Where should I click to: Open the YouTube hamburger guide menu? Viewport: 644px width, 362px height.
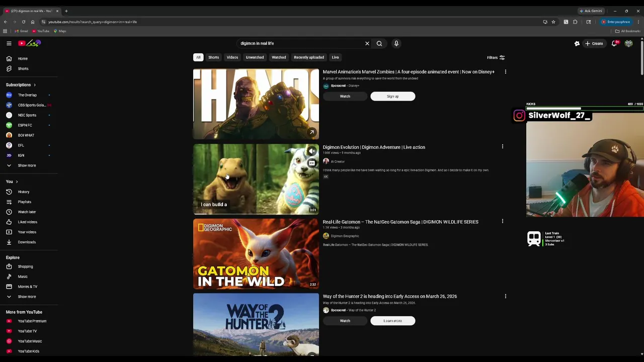(9, 43)
